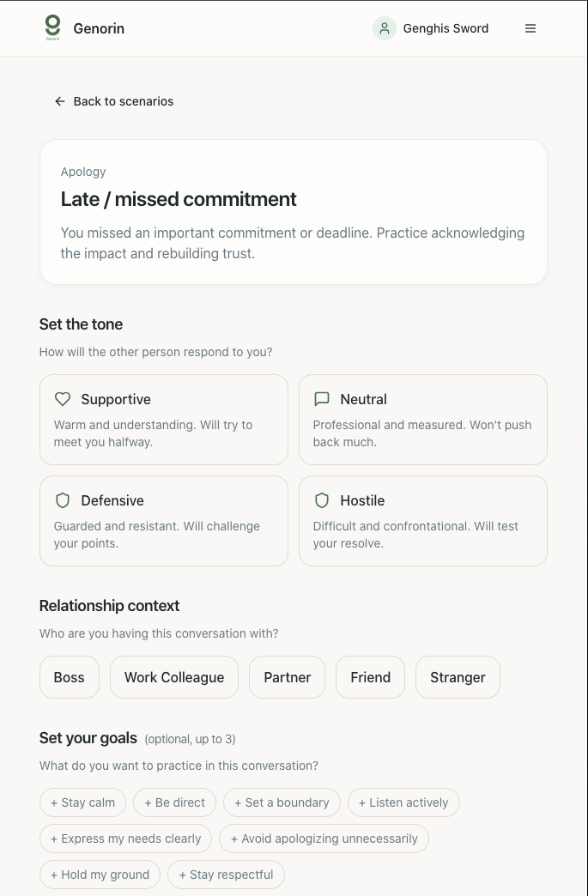Go back to scenarios
588x896 pixels.
tap(123, 101)
